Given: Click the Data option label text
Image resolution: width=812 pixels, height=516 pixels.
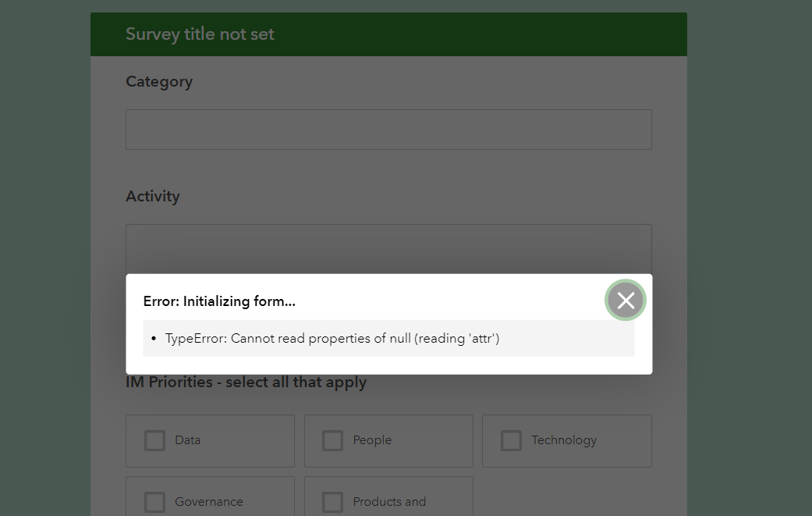Looking at the screenshot, I should click(x=187, y=440).
